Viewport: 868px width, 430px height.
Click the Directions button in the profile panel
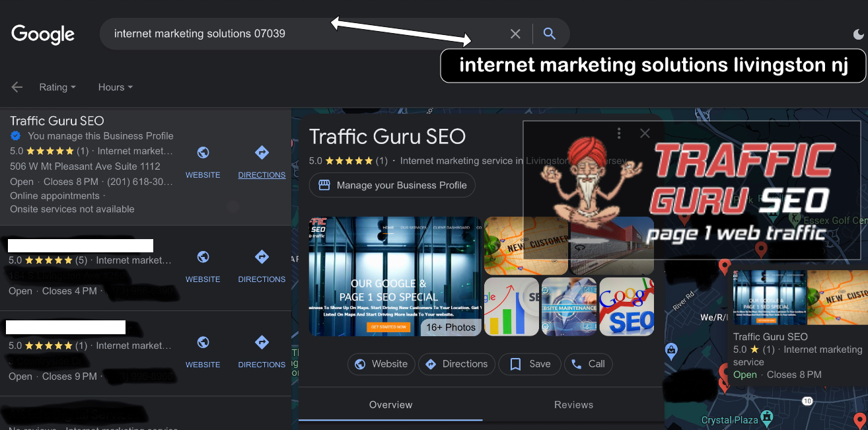[456, 364]
